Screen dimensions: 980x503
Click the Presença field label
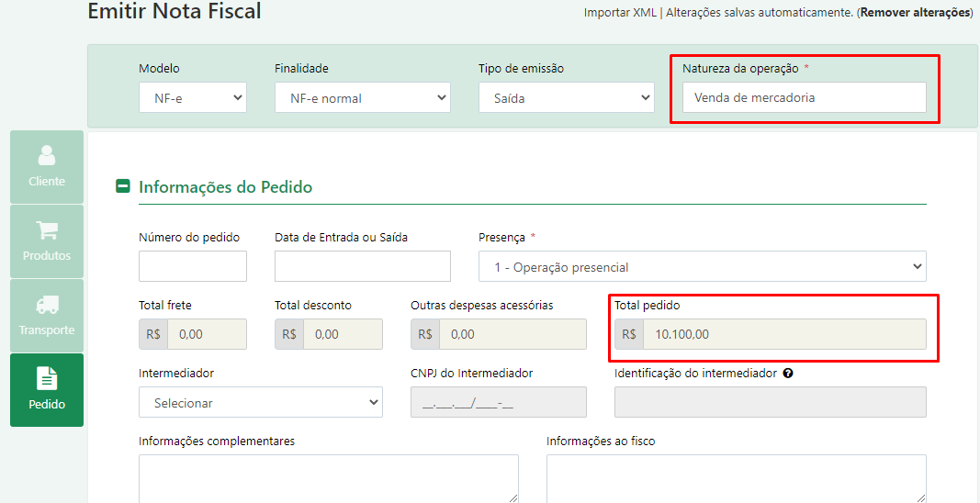point(502,237)
